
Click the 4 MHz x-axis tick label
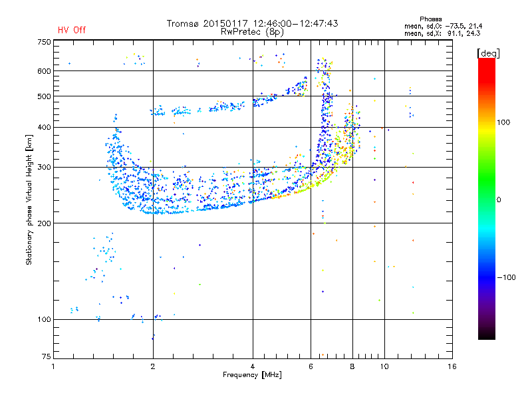[x=253, y=366]
